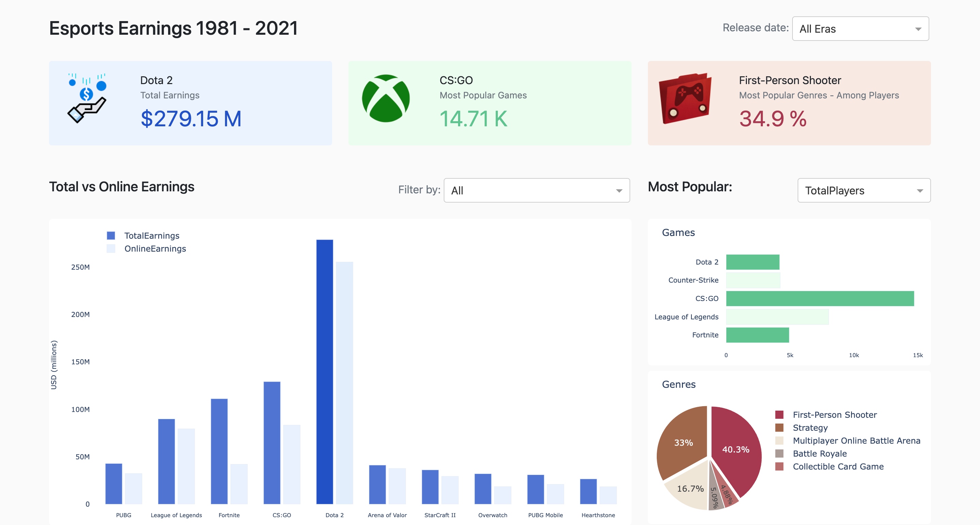Click the Multiplayer Online Battle Arena legend item

(x=856, y=441)
